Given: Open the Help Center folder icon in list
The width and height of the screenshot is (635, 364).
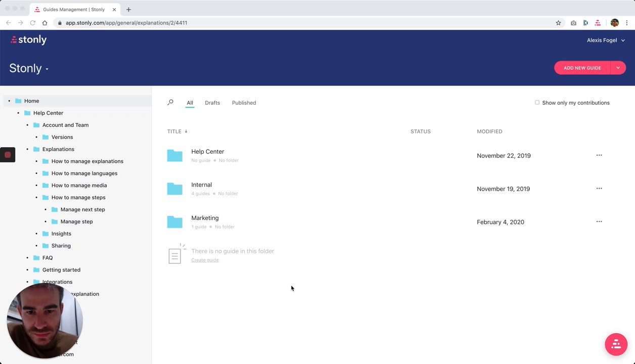Looking at the screenshot, I should (x=174, y=156).
